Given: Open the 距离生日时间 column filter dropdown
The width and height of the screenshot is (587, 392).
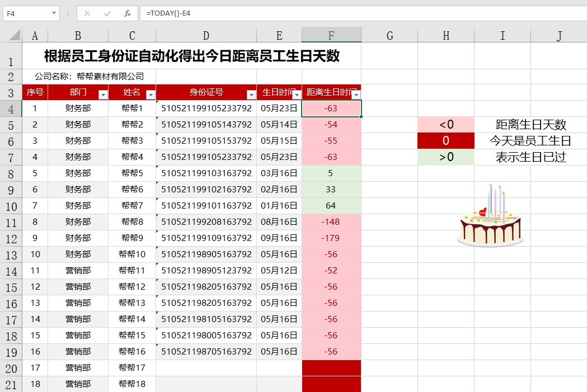Looking at the screenshot, I should click(356, 95).
